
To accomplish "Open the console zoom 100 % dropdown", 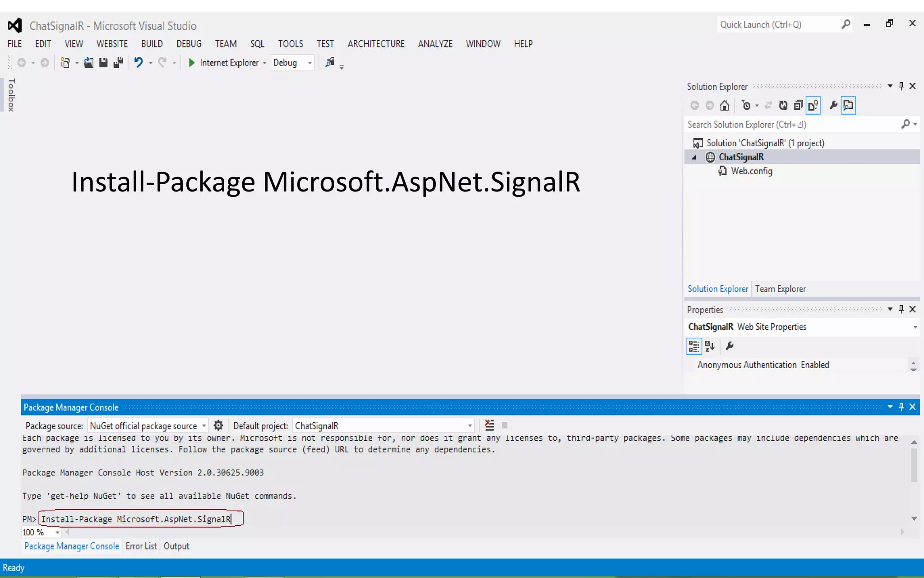I will (x=57, y=532).
